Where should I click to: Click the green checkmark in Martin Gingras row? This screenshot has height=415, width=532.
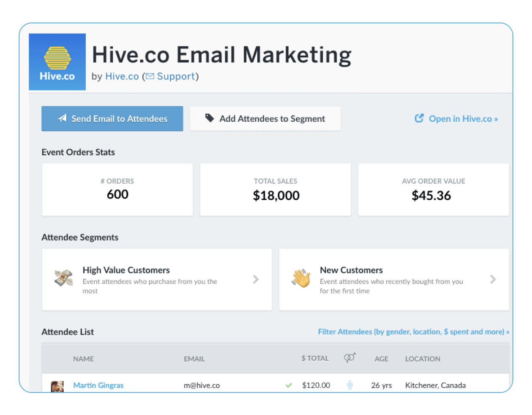point(289,385)
